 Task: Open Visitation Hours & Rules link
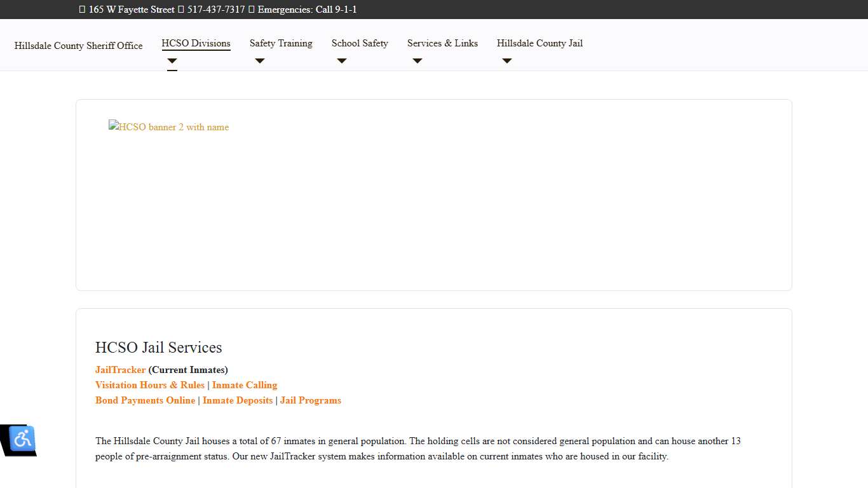[150, 385]
